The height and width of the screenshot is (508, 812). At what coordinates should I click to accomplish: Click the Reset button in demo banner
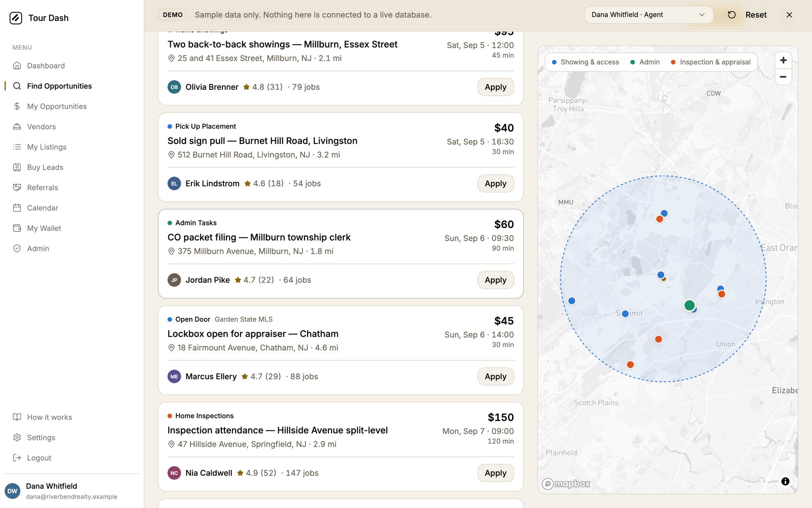[747, 15]
